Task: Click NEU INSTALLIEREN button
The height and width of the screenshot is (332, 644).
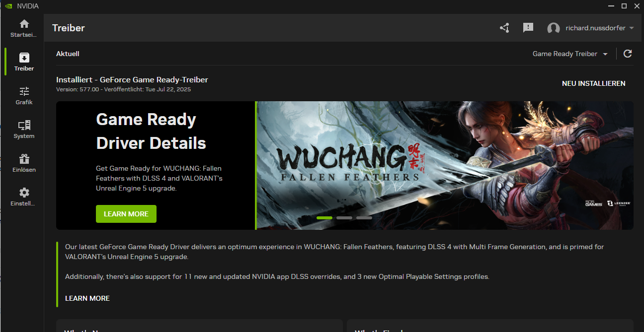Action: [593, 83]
